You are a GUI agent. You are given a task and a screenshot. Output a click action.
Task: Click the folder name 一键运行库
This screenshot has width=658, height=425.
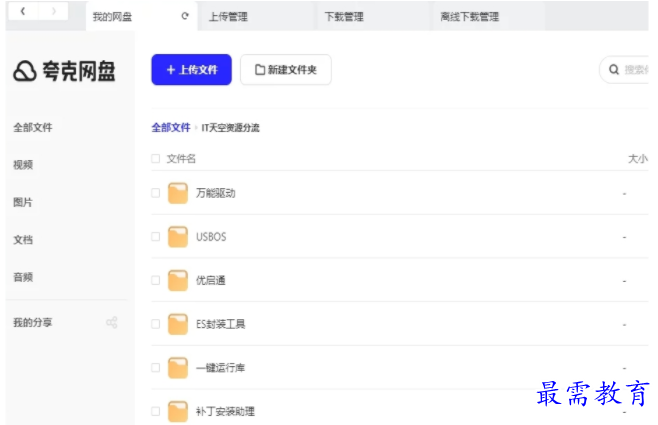coord(221,368)
